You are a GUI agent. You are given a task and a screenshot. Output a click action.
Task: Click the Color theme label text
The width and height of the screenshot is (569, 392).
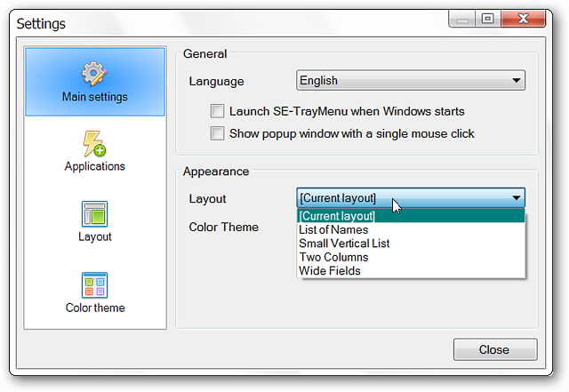95,308
